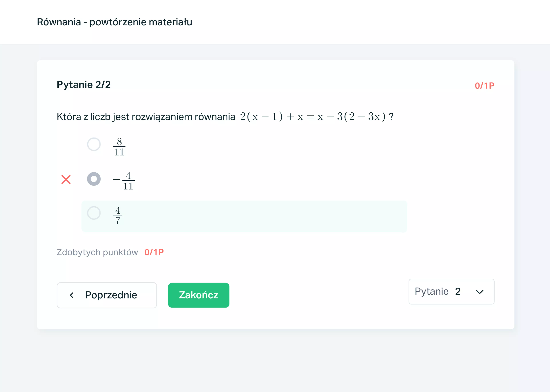The width and height of the screenshot is (550, 392).
Task: Click the 4/7 fraction label
Action: (x=118, y=215)
